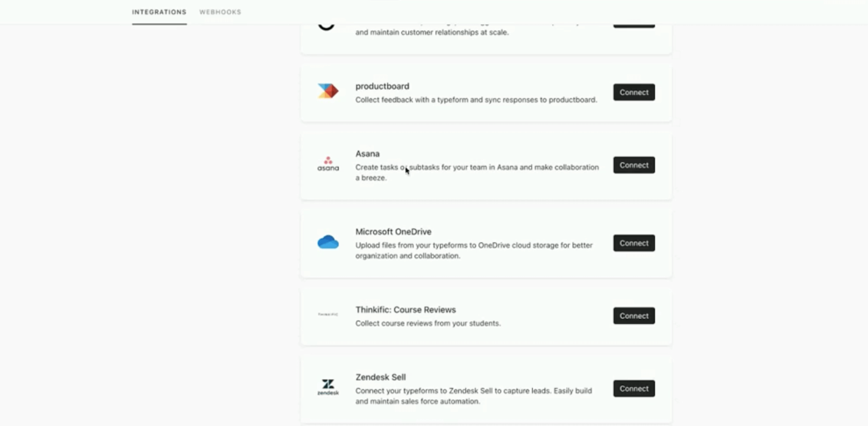
Task: Click the productboard logo icon
Action: (328, 91)
